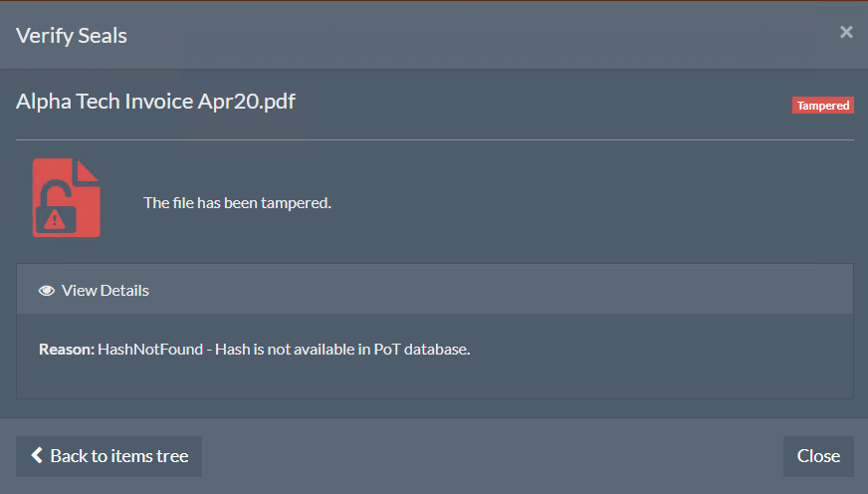Click the Close button in footer
868x494 pixels.
pos(818,456)
